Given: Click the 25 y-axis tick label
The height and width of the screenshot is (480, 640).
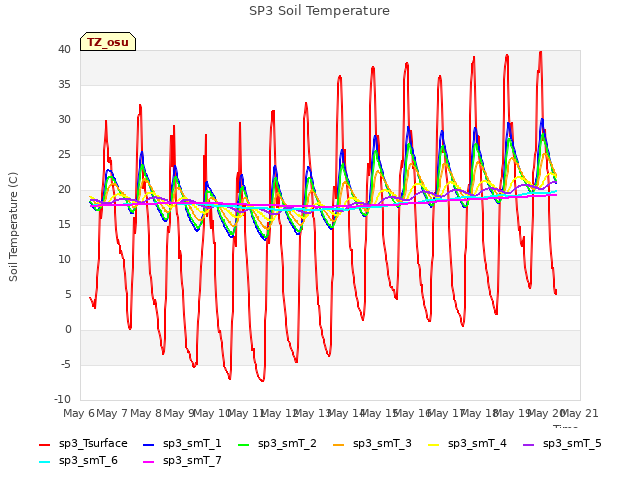Looking at the screenshot, I should tap(64, 155).
